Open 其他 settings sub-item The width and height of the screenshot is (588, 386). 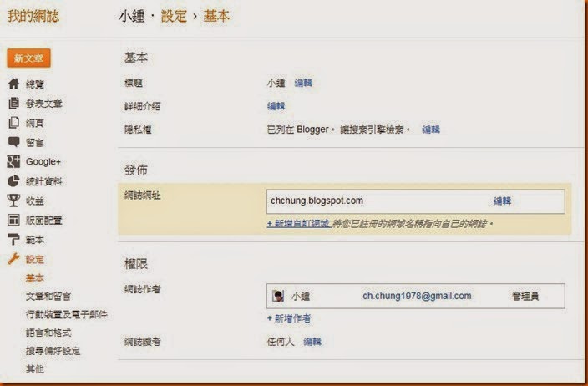35,368
